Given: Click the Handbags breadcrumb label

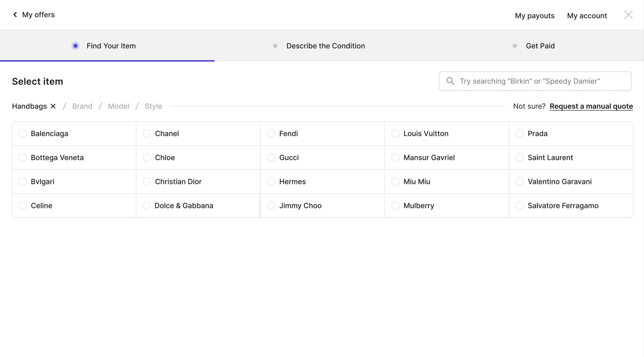Looking at the screenshot, I should (x=29, y=106).
